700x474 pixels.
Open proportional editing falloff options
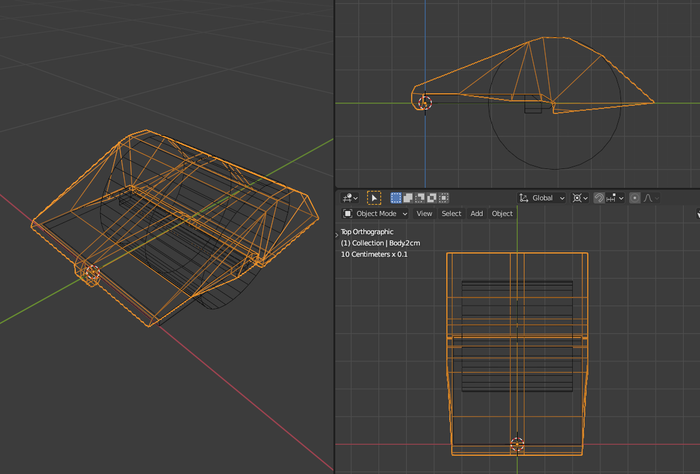tap(650, 198)
